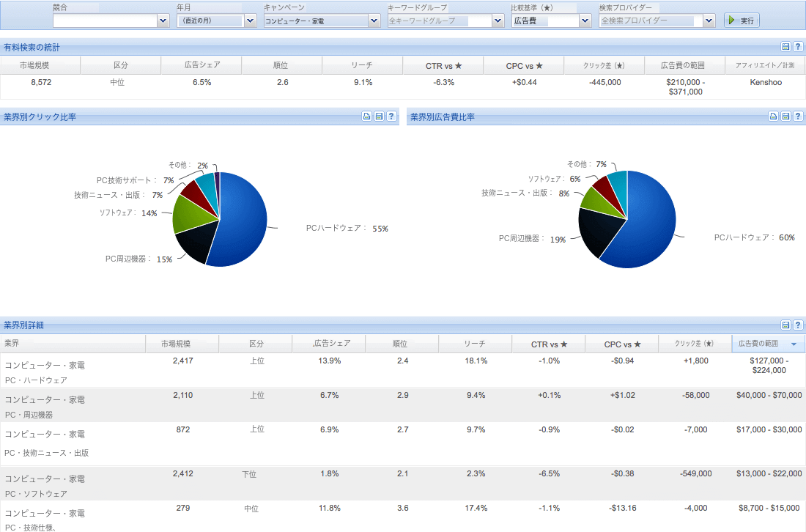Click the アフィリエイト/計測 header in statistics table
806x532 pixels.
765,65
